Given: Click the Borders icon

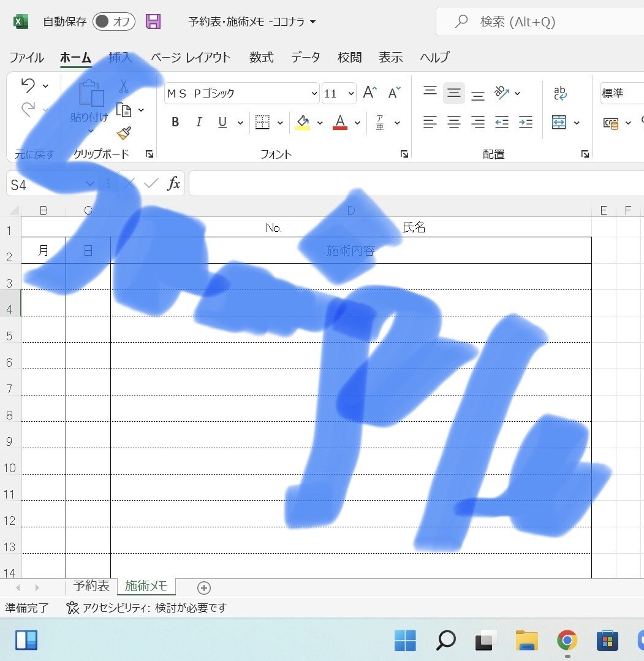Looking at the screenshot, I should click(262, 122).
